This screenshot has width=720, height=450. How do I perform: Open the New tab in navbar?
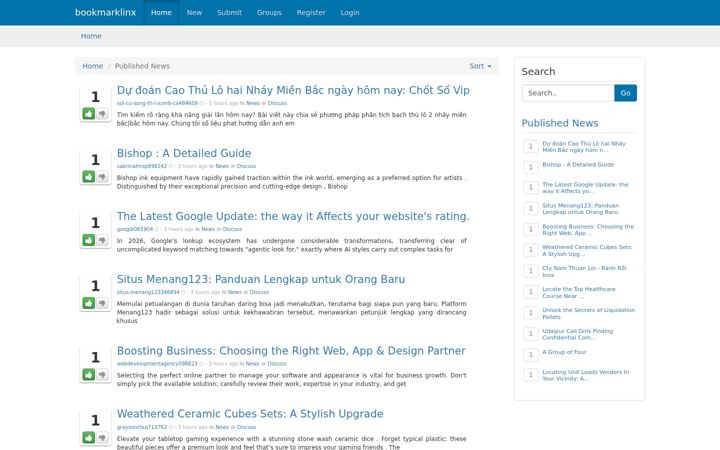click(194, 12)
